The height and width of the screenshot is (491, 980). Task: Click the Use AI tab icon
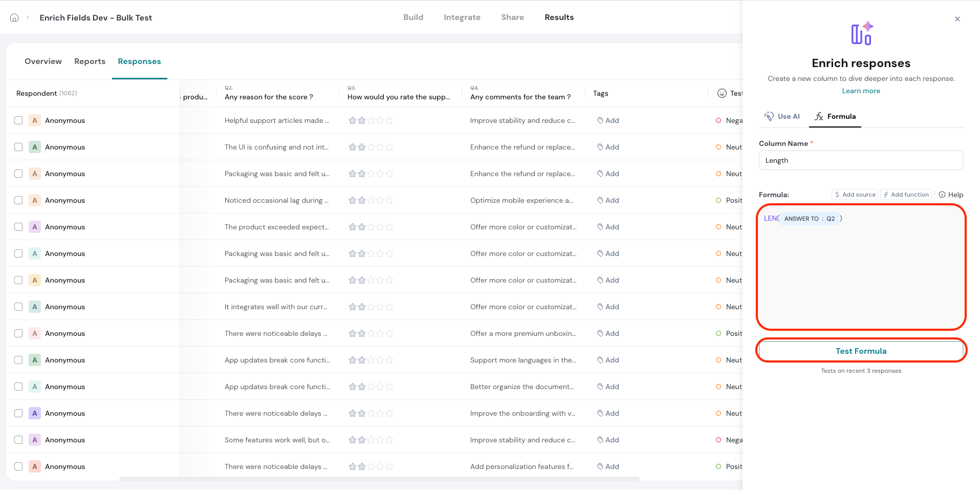pos(769,116)
